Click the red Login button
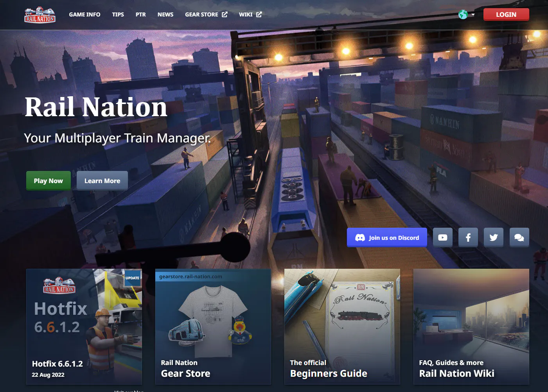 point(506,14)
